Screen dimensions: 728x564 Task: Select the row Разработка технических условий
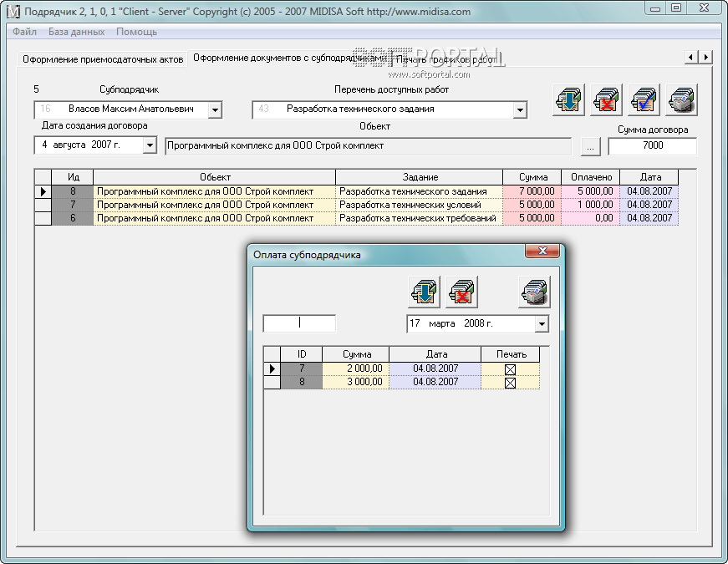[x=357, y=205]
